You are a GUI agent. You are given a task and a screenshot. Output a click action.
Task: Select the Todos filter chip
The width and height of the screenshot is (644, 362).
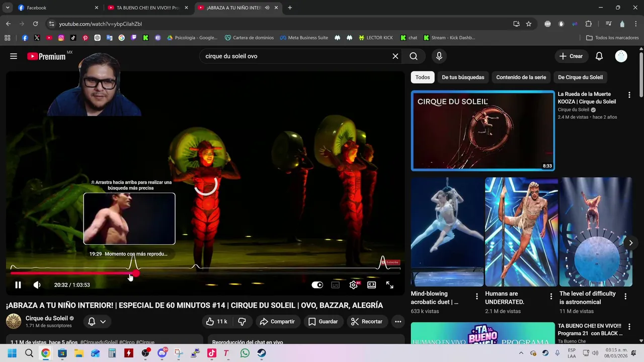(x=423, y=77)
